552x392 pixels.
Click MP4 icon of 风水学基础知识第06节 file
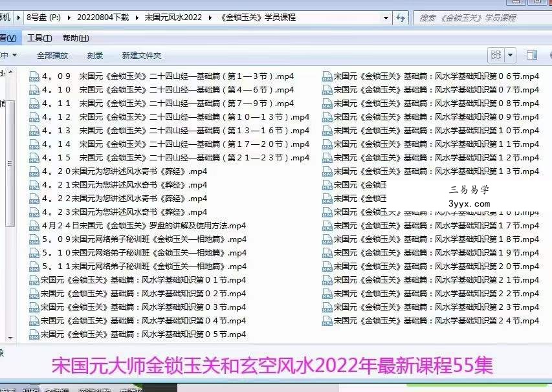pyautogui.click(x=327, y=76)
